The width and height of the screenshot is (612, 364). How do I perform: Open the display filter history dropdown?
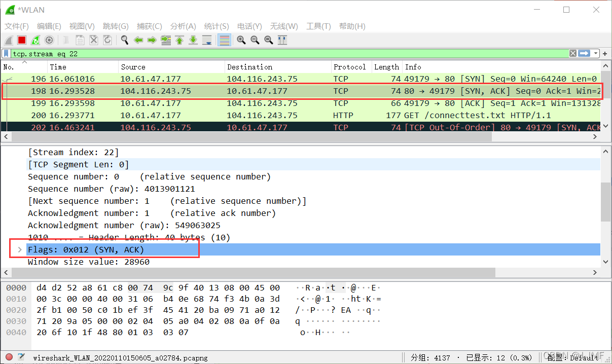(596, 53)
